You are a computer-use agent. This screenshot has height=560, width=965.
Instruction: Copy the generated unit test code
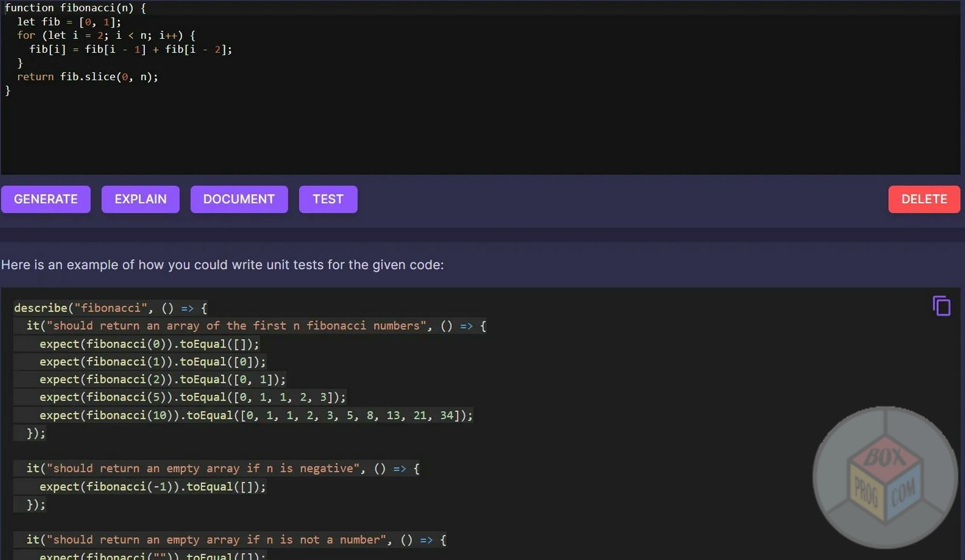941,306
